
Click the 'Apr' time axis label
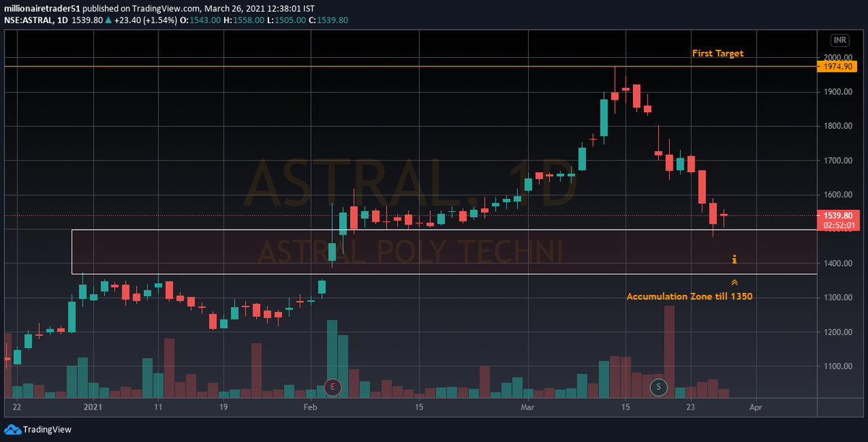click(x=756, y=408)
